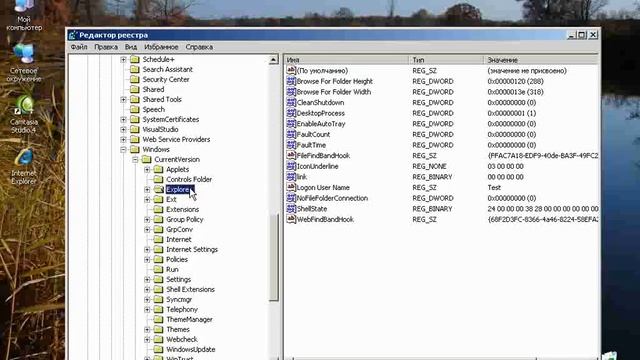Click the DWORD icon of Browse For Folder Height
640x360 pixels.
pos(291,81)
